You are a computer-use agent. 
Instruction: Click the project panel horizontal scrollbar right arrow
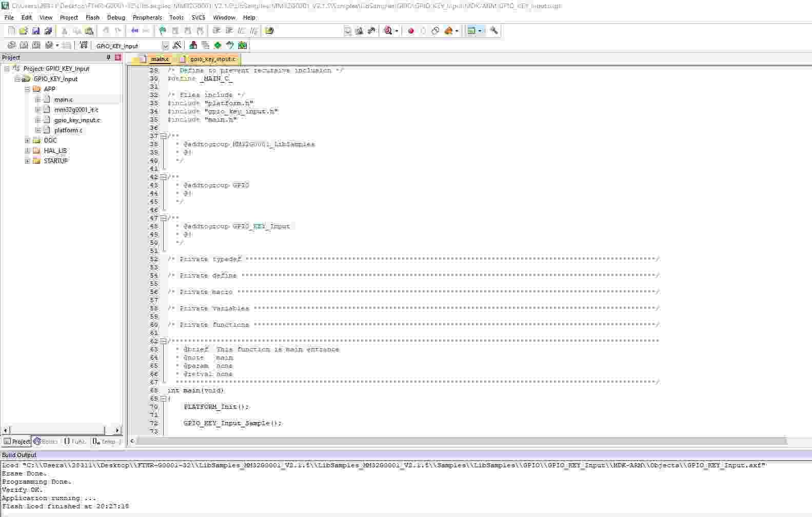pos(117,430)
